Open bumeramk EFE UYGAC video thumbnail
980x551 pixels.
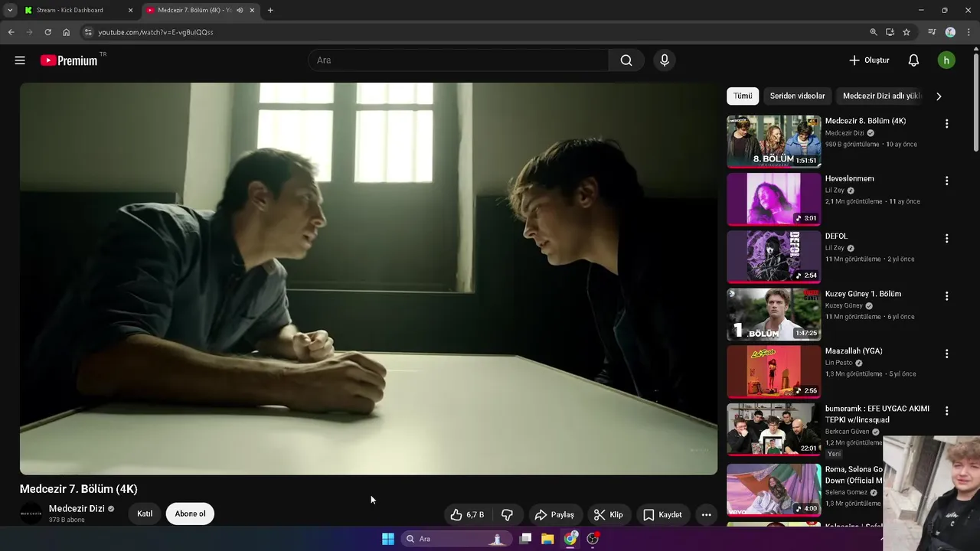773,429
